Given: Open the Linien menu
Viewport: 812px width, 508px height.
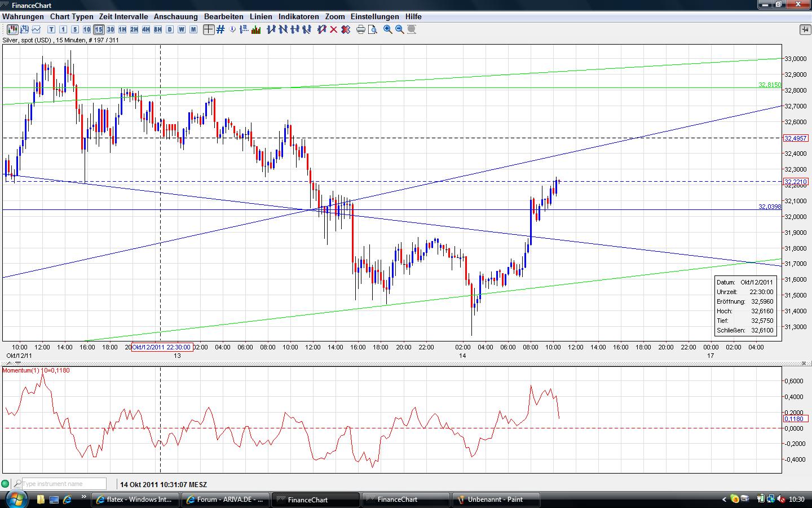Looking at the screenshot, I should coord(261,17).
